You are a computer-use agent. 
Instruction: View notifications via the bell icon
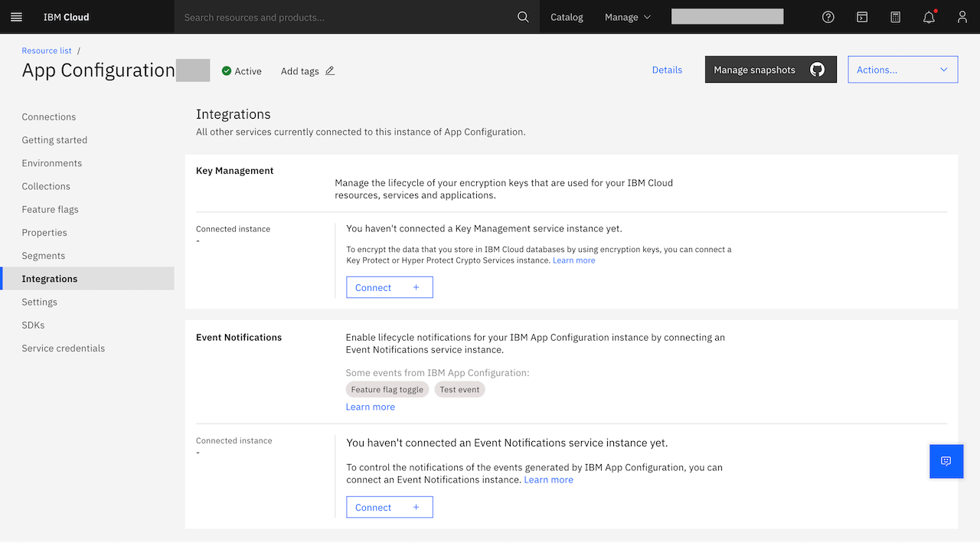[x=929, y=16]
